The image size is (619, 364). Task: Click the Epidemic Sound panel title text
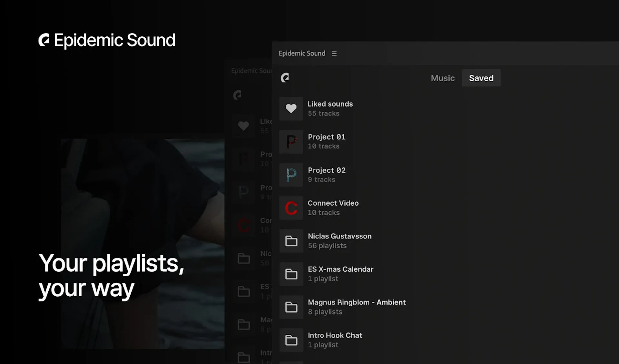tap(301, 54)
